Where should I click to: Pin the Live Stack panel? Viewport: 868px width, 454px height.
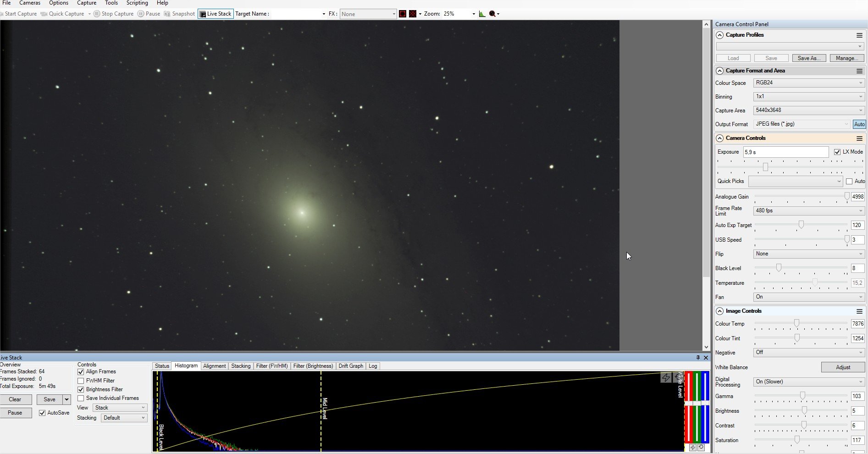point(698,358)
